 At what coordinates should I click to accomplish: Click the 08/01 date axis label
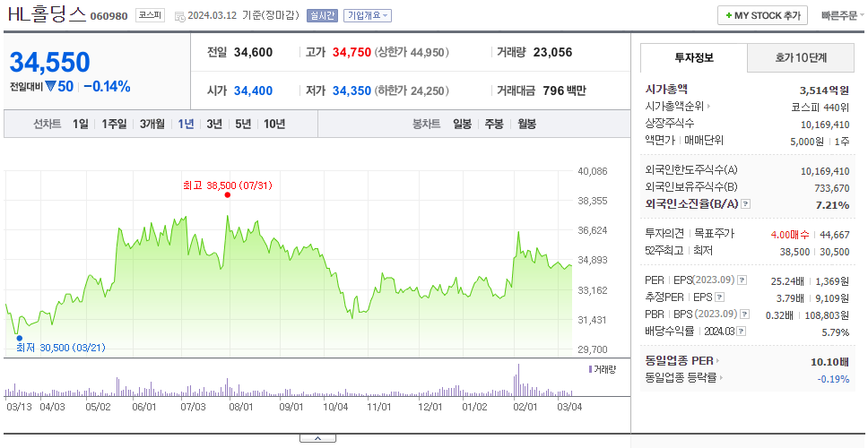(x=241, y=407)
